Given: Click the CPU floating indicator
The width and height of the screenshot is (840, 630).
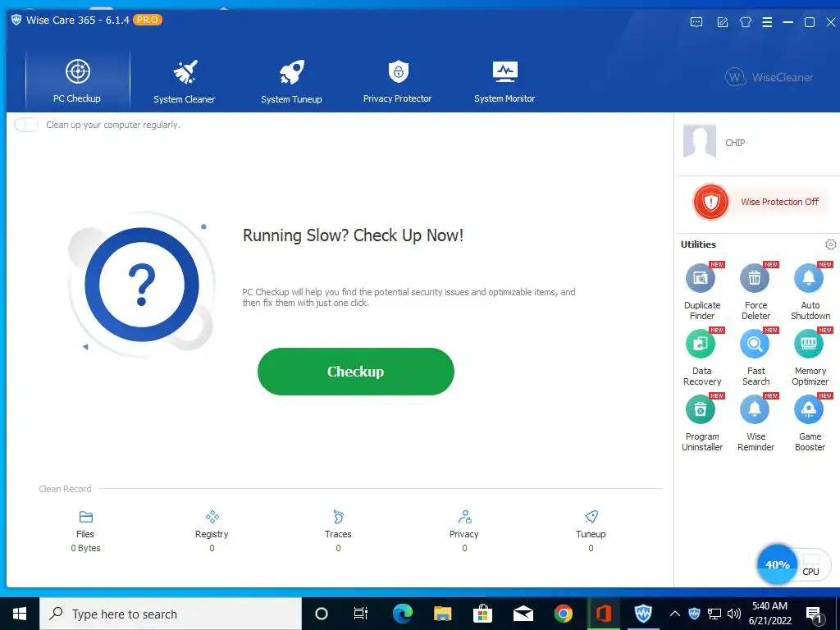Looking at the screenshot, I should tap(811, 566).
